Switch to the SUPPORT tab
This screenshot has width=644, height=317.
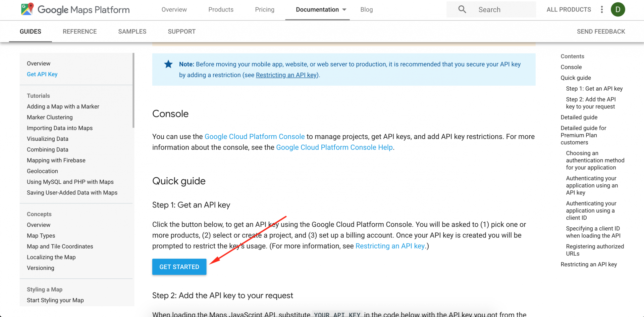tap(181, 32)
